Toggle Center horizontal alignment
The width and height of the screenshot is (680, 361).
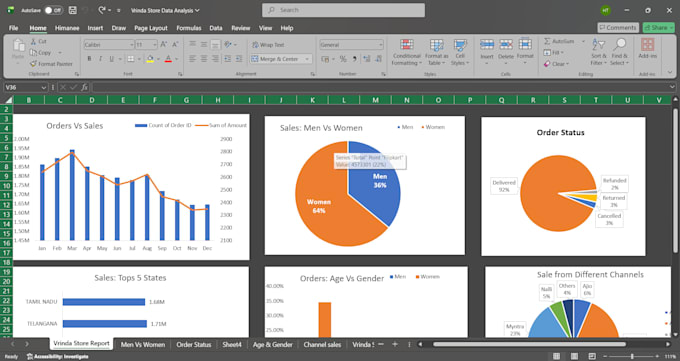(204, 59)
